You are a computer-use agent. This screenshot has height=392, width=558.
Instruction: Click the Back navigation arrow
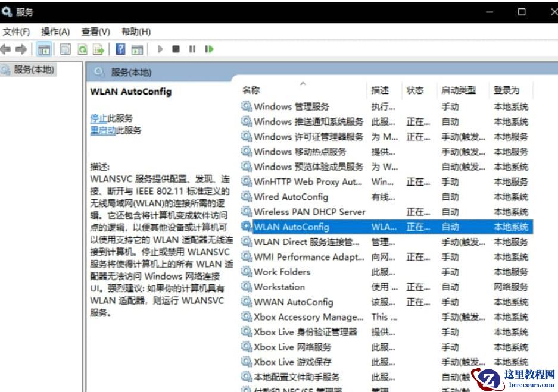(x=8, y=49)
